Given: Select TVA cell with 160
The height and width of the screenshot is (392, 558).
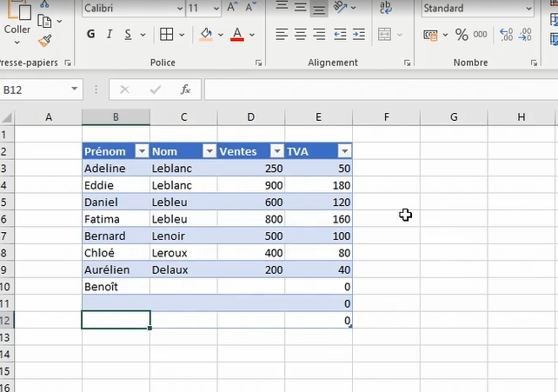Looking at the screenshot, I should (318, 219).
